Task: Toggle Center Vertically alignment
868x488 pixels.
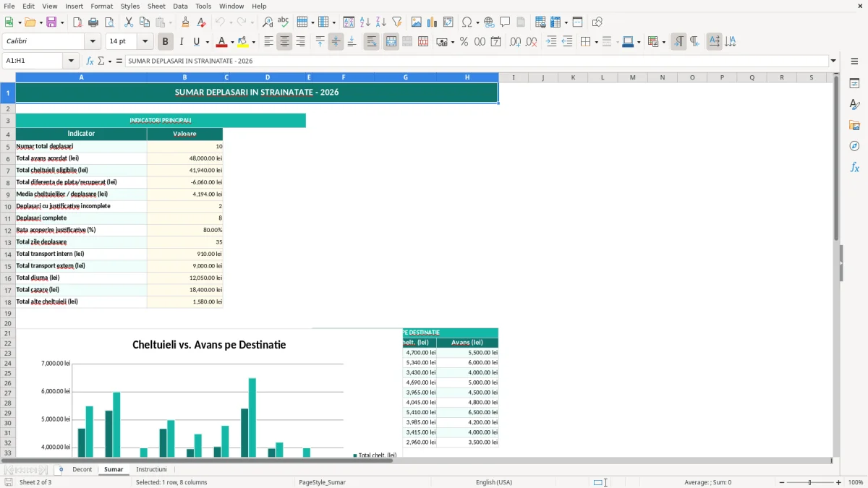Action: pyautogui.click(x=336, y=42)
